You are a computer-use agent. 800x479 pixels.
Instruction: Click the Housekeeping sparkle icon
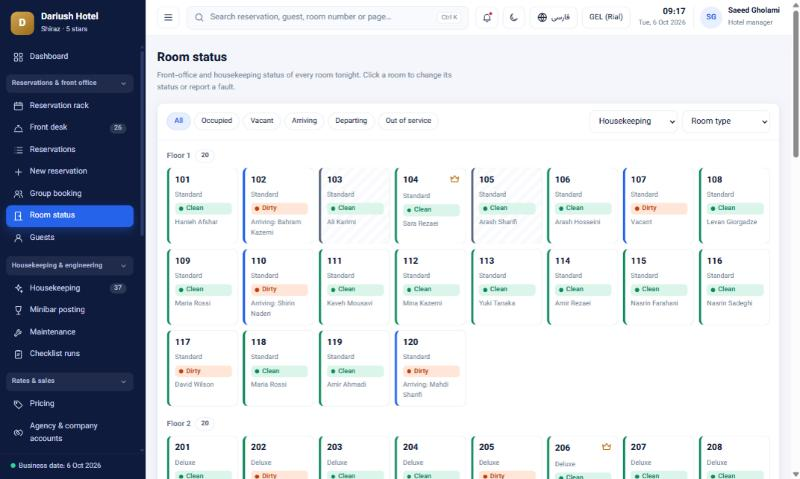[x=18, y=288]
